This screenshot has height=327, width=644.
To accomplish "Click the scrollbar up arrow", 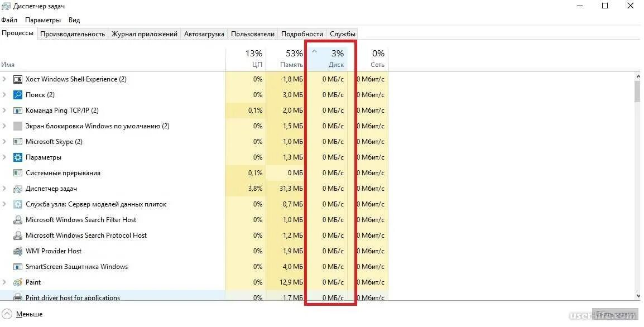I will 638,76.
